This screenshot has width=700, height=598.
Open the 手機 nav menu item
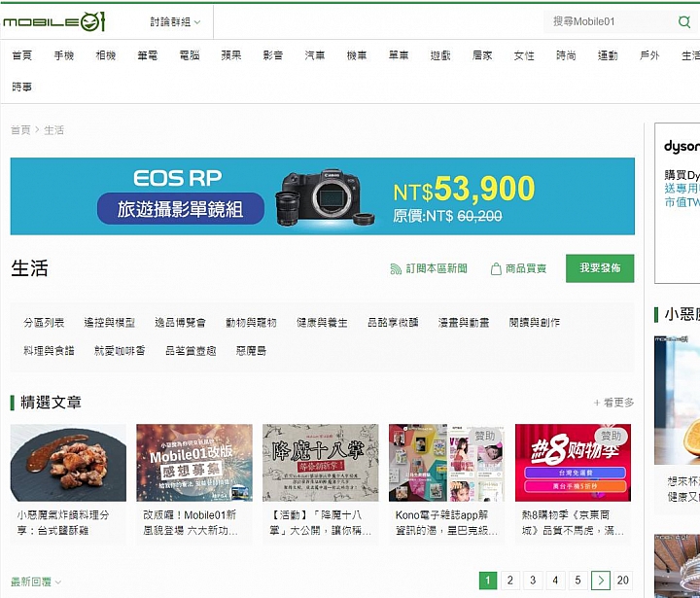64,55
